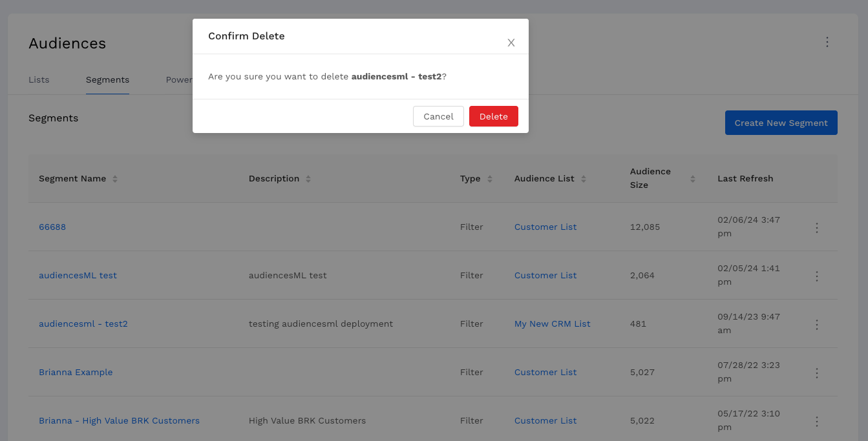This screenshot has height=441, width=868.
Task: Open the Audiences page kebab menu
Action: tap(827, 42)
